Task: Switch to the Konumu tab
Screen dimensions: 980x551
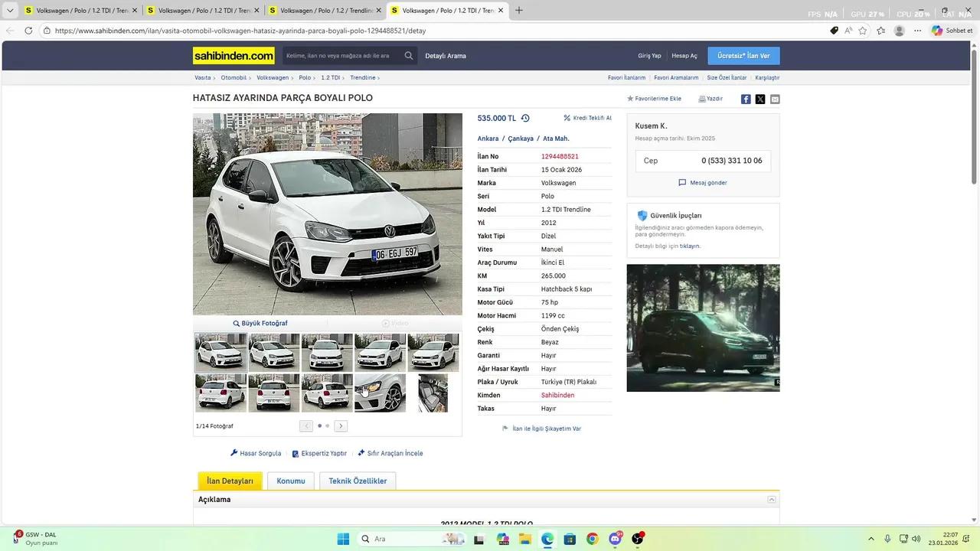Action: (x=291, y=481)
